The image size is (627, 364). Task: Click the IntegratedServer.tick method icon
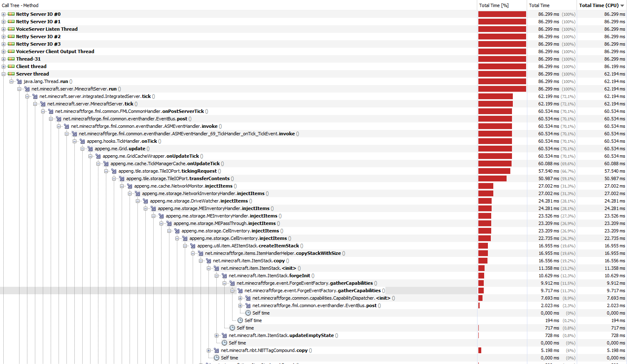35,96
